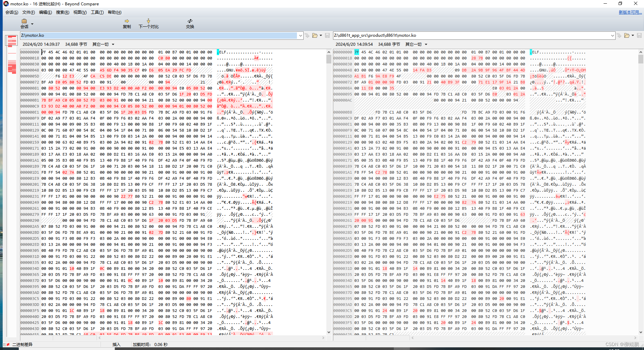
Task: Click the left pane reload arrow icon
Action: [307, 35]
